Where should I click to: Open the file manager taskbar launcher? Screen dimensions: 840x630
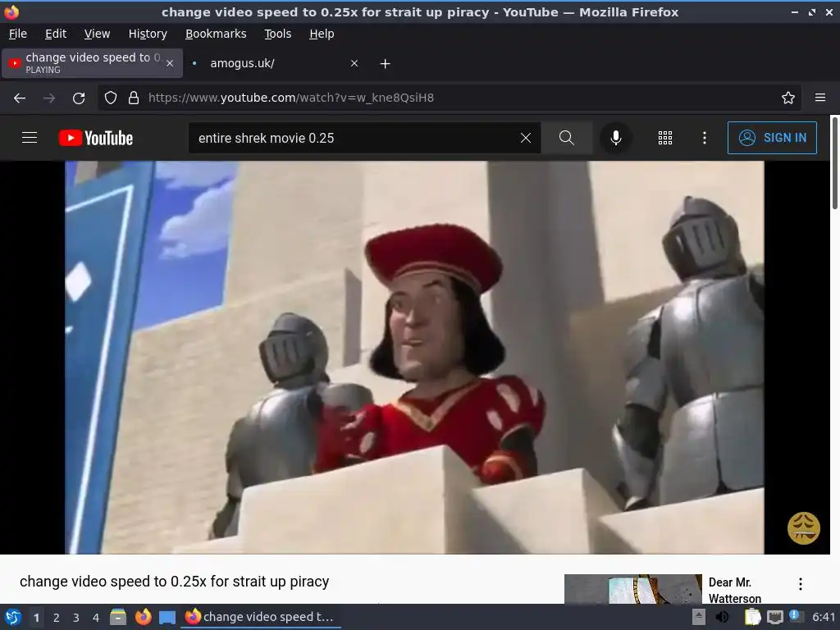coord(118,617)
